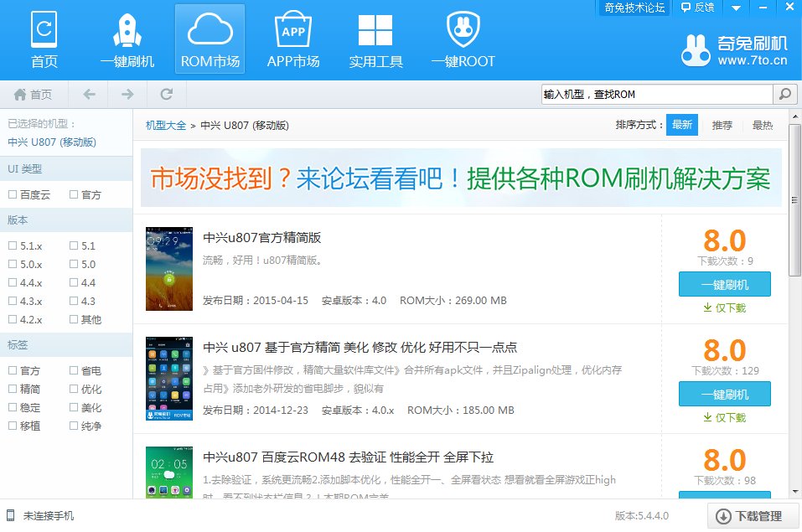The width and height of the screenshot is (802, 532).
Task: Open the 首页 home icon in top navigation
Action: pyautogui.click(x=43, y=39)
